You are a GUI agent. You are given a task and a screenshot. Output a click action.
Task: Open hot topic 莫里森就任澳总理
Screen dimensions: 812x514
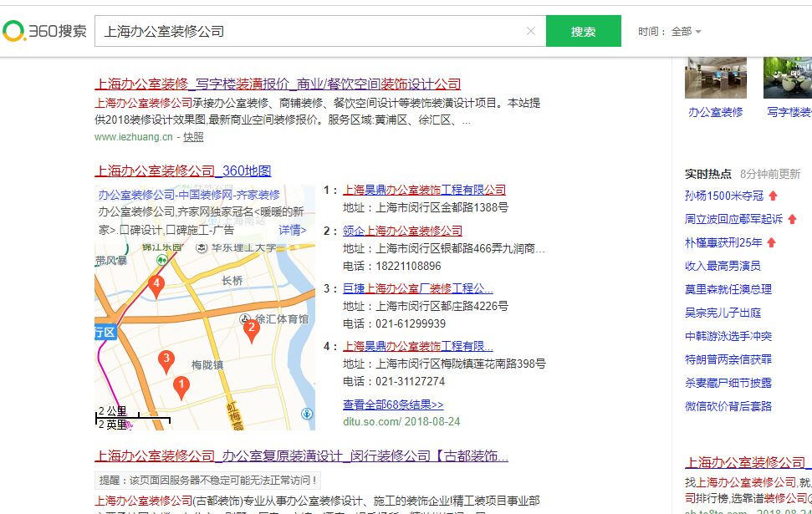728,289
